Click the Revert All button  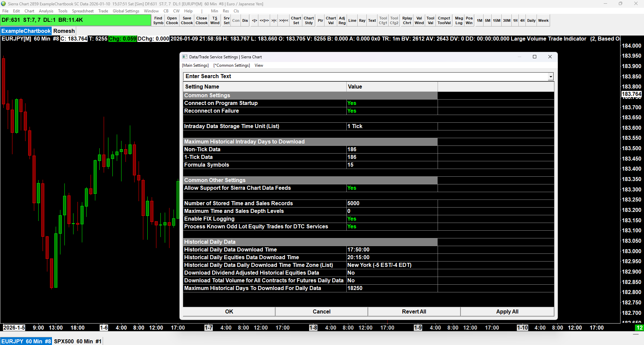414,311
